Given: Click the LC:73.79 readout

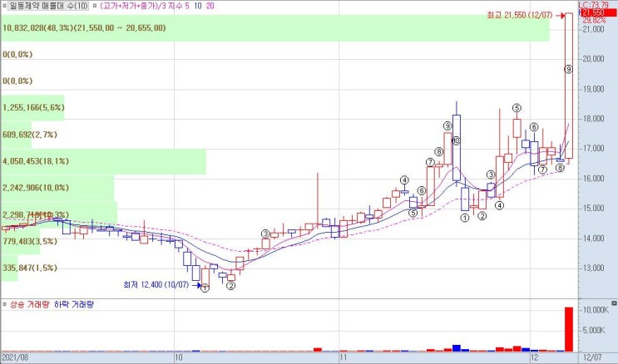Looking at the screenshot, I should (x=594, y=5).
